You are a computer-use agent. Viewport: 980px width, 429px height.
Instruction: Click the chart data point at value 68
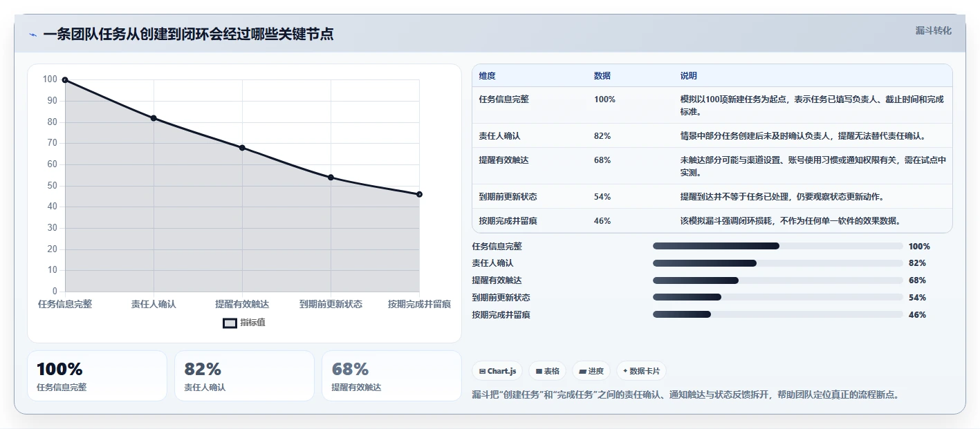[242, 148]
